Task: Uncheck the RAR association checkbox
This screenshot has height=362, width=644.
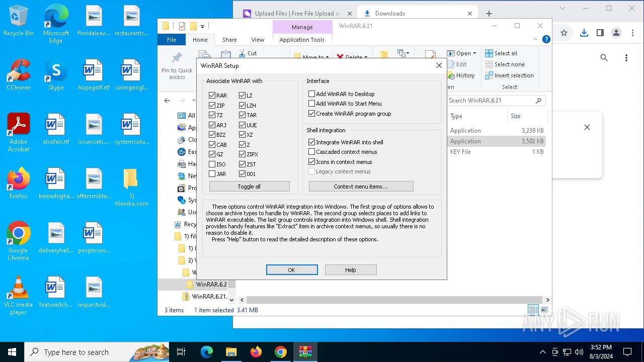Action: tap(212, 95)
